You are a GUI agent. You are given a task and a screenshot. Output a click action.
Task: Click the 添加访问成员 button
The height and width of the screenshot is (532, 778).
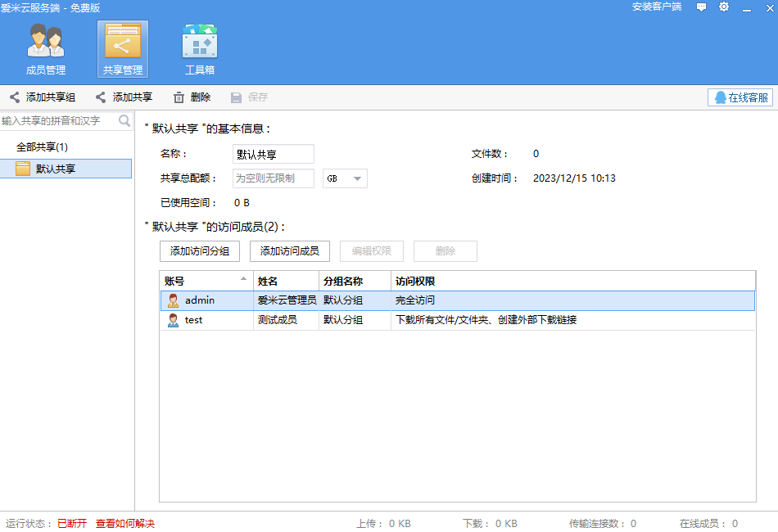point(290,251)
